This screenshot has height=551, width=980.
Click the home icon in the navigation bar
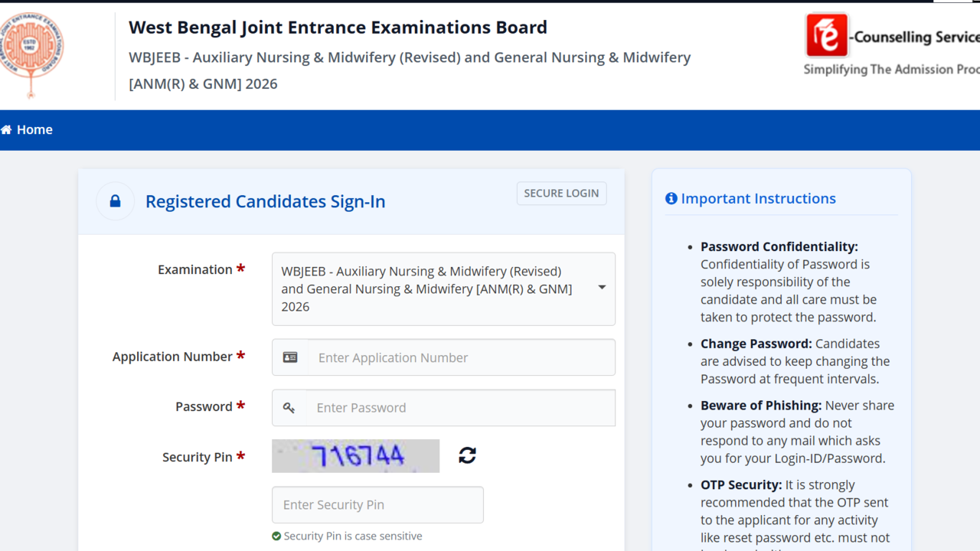pyautogui.click(x=6, y=130)
